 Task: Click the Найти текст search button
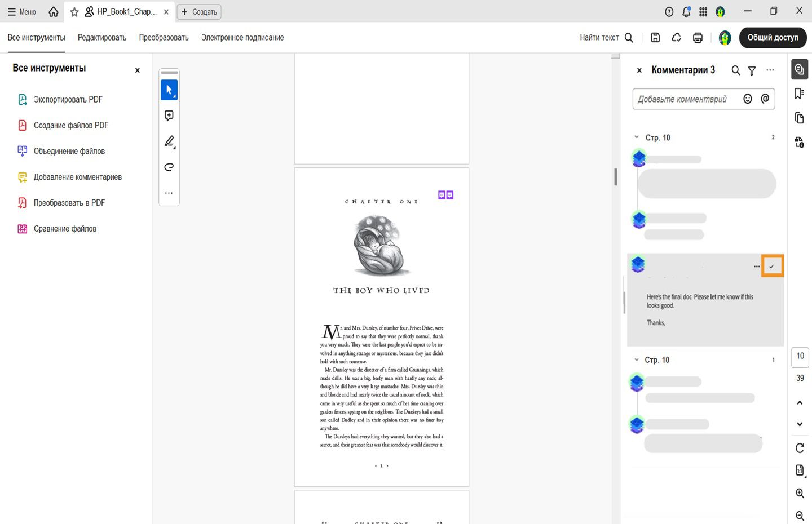[607, 38]
